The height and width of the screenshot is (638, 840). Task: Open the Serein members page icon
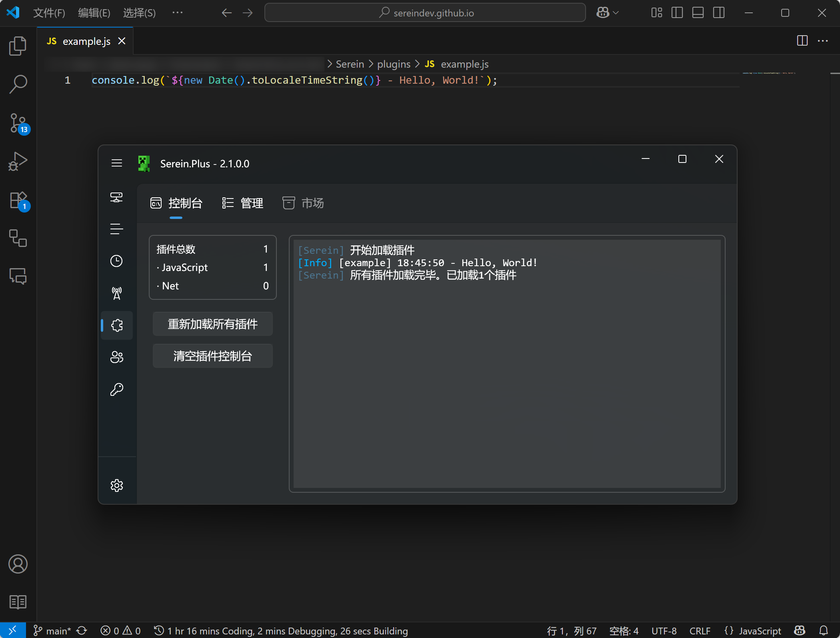click(116, 357)
